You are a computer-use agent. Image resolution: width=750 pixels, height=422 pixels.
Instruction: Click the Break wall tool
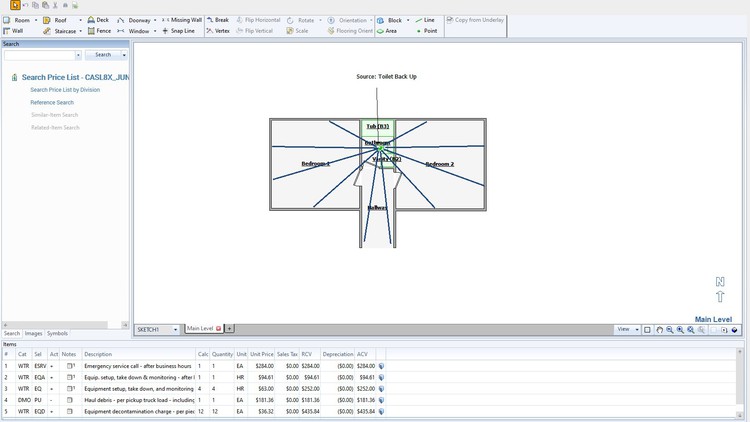(217, 20)
